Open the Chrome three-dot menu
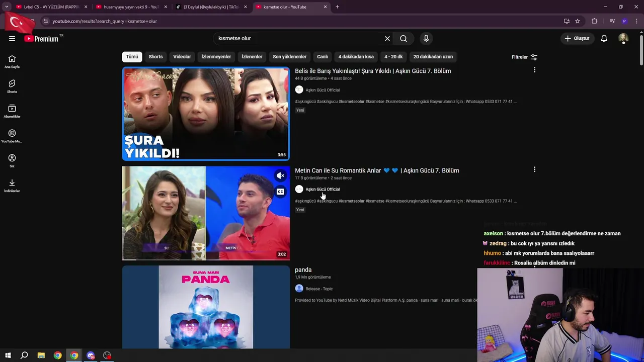Screen dimensions: 644x362 pos(637,21)
